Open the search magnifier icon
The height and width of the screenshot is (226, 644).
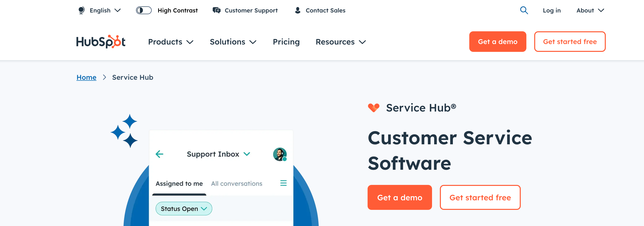pyautogui.click(x=524, y=11)
